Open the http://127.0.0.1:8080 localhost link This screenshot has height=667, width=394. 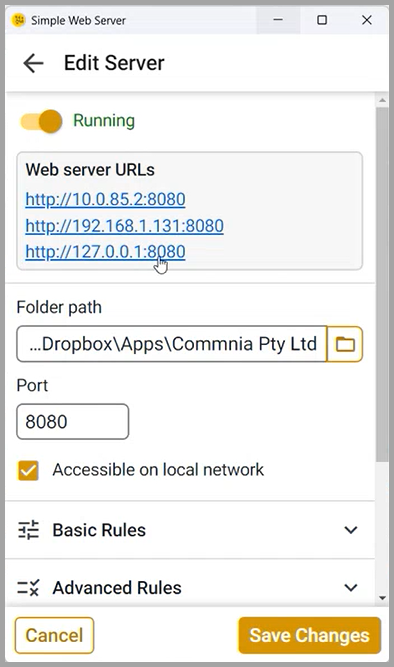pos(105,251)
